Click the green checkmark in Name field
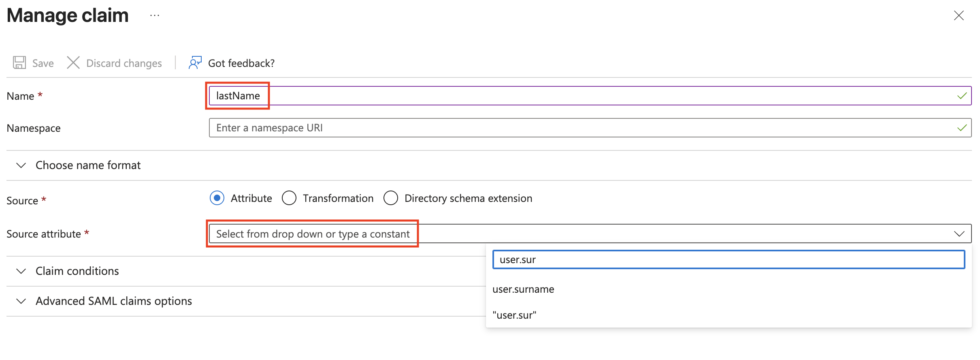980x360 pixels. pyautogui.click(x=962, y=96)
